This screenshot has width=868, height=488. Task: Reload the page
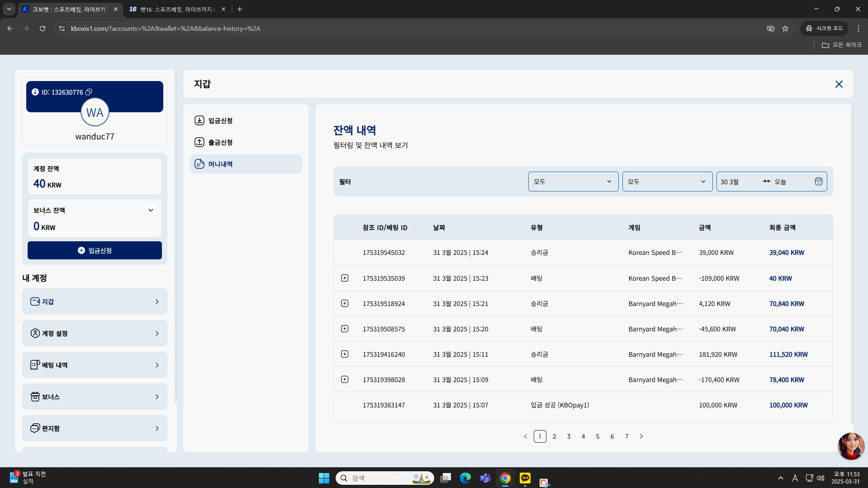click(43, 29)
